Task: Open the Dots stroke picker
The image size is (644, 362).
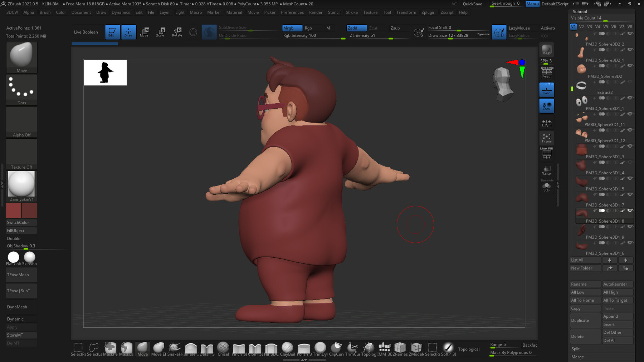Action: click(21, 90)
